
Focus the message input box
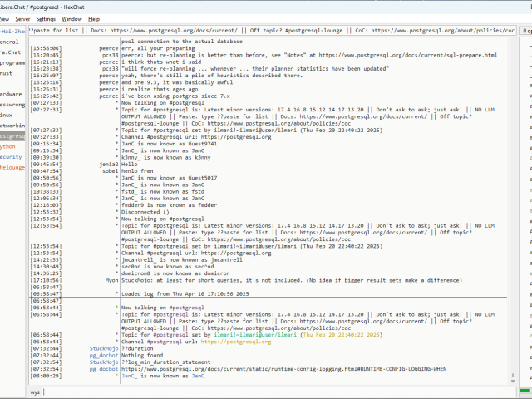pos(274,391)
